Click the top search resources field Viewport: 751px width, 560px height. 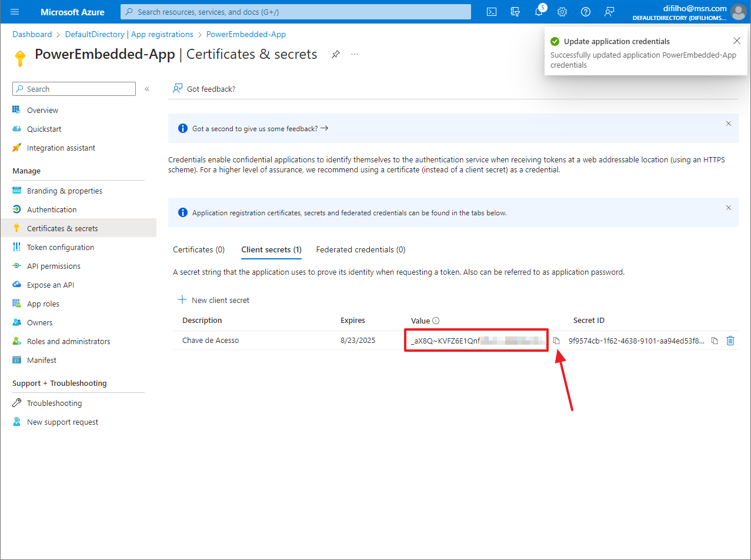[x=296, y=12]
